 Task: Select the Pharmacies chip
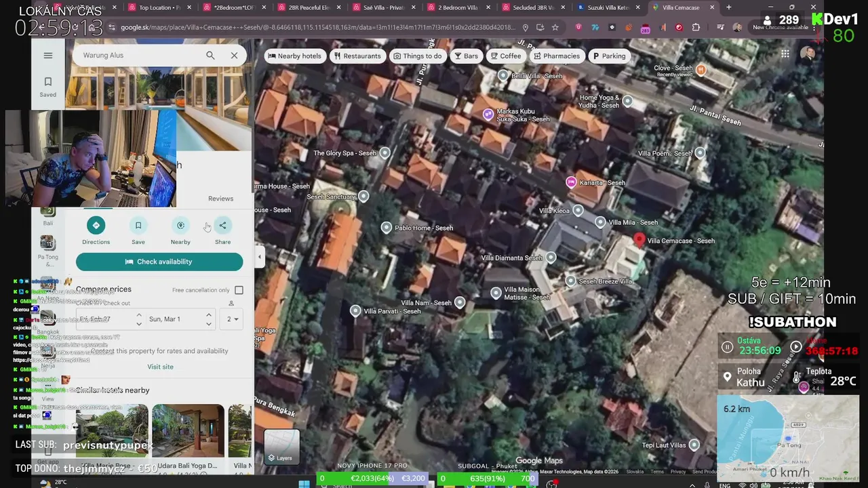click(x=556, y=56)
